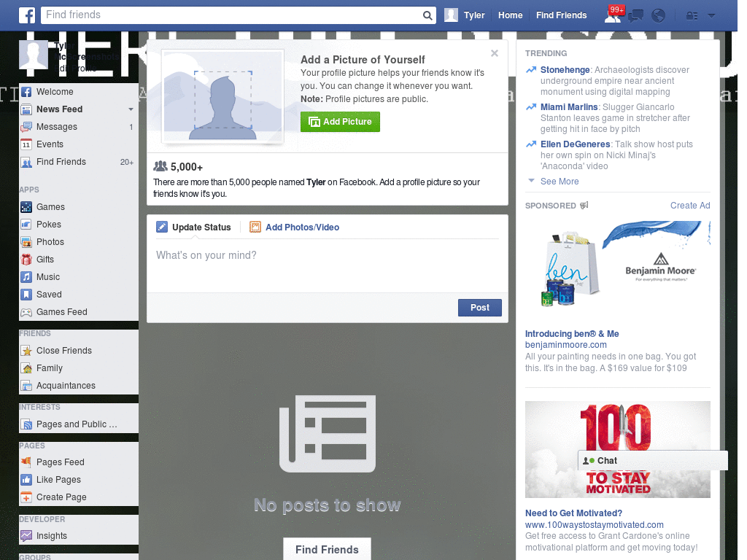Click the sponsored megaphone icon
Screen dimensions: 747x560
click(584, 205)
